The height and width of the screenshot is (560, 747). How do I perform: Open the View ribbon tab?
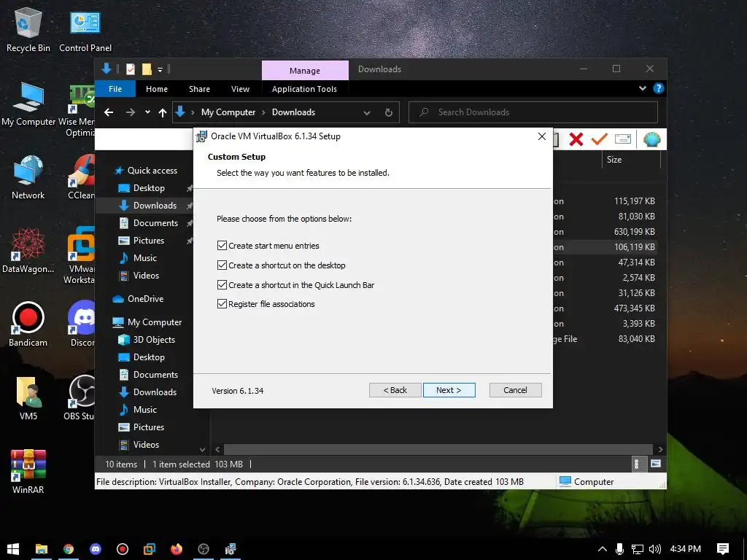(x=240, y=89)
